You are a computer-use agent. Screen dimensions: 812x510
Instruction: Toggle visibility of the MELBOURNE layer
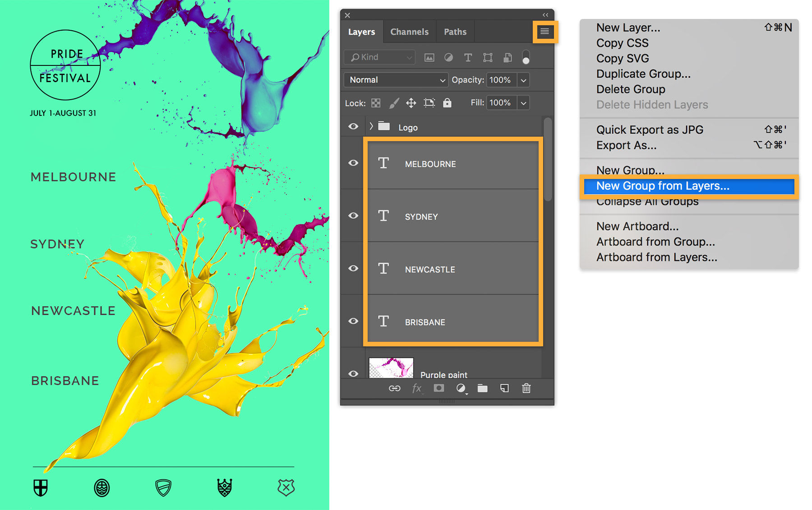(353, 163)
